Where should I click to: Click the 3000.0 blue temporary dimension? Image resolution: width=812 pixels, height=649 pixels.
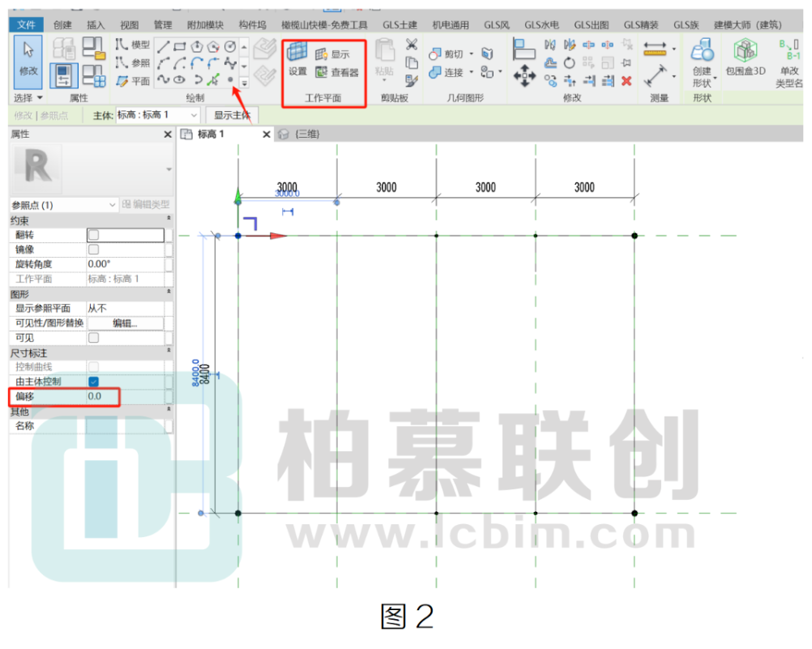pos(287,193)
